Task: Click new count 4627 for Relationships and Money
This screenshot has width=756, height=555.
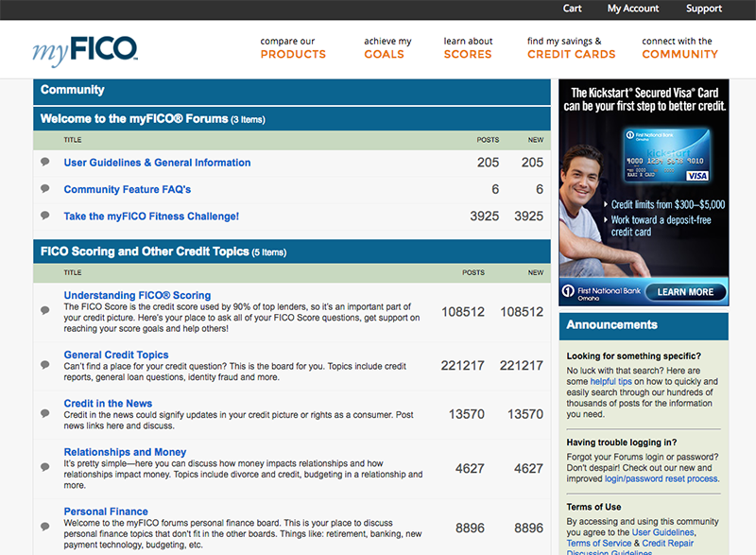Action: coord(528,468)
